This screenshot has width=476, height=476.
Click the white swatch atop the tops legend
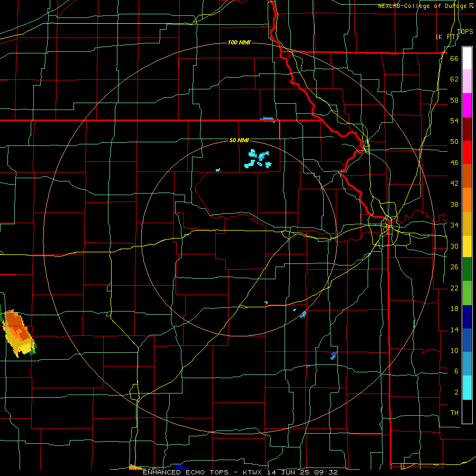(x=467, y=58)
